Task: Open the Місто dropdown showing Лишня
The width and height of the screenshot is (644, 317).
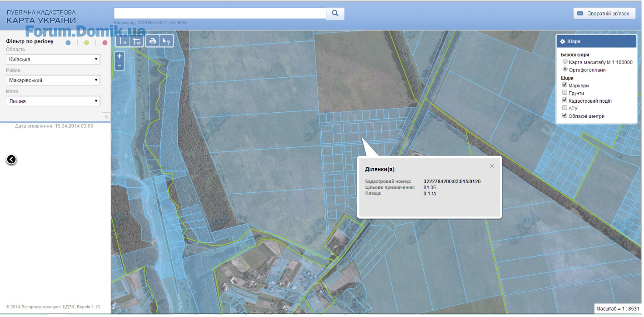Action: pyautogui.click(x=53, y=101)
